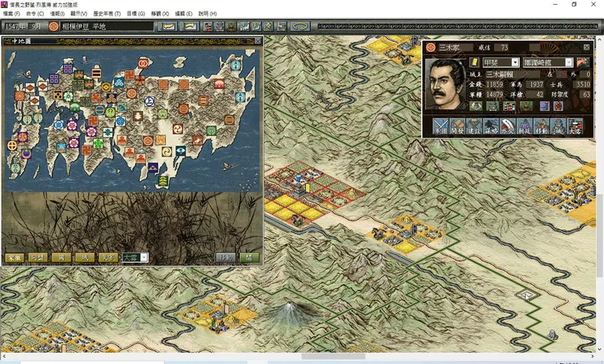
Task: Select the blue 上 crest on mini-map
Action: (149, 102)
